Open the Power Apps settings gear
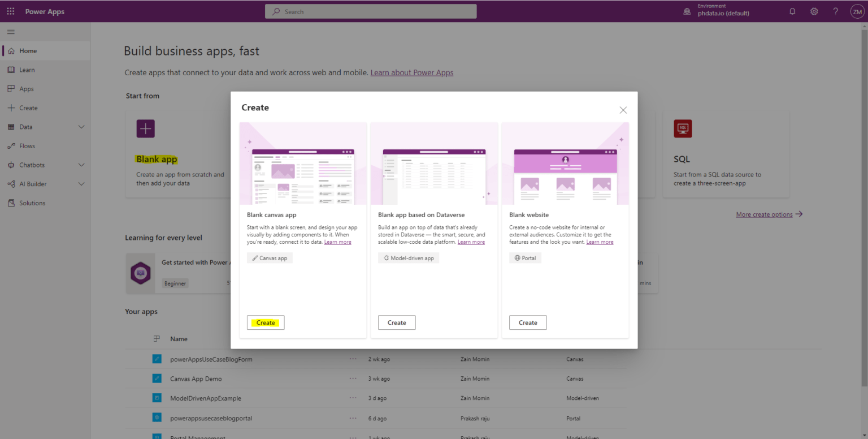 (x=814, y=11)
